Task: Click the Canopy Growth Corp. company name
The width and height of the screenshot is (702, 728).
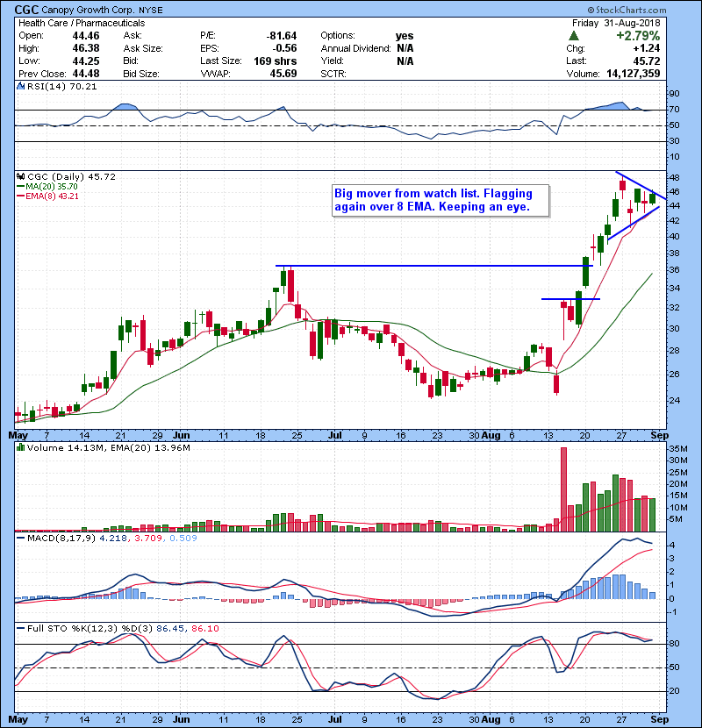Action: pos(88,10)
